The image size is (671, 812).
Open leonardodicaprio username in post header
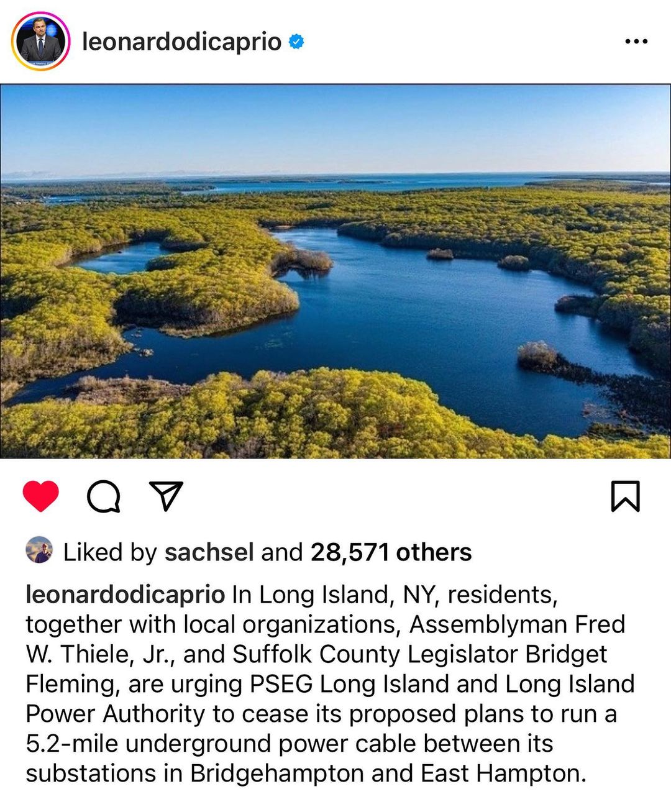181,42
